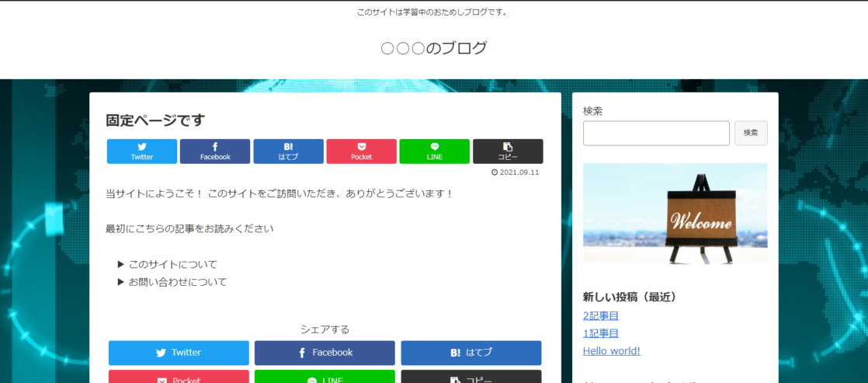Open the Hello world! post link

[612, 351]
